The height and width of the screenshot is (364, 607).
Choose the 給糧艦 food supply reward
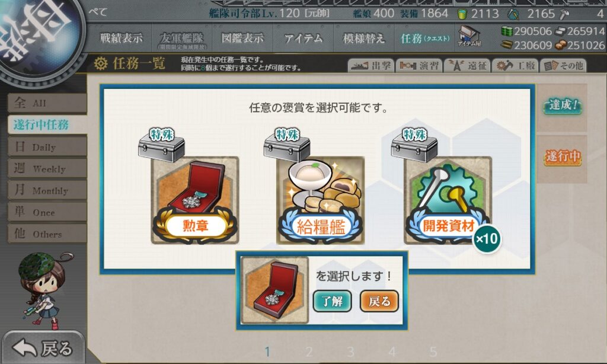320,200
